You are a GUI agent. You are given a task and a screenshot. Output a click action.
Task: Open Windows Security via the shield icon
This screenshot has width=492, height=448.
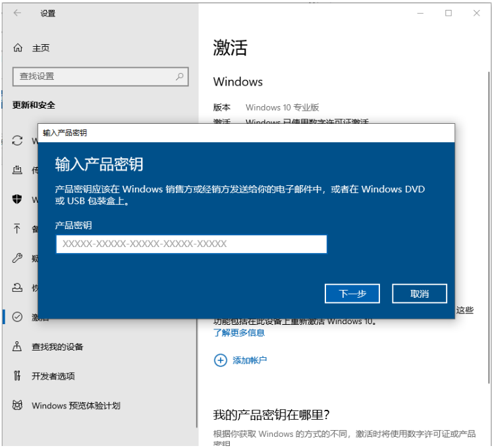click(x=18, y=200)
